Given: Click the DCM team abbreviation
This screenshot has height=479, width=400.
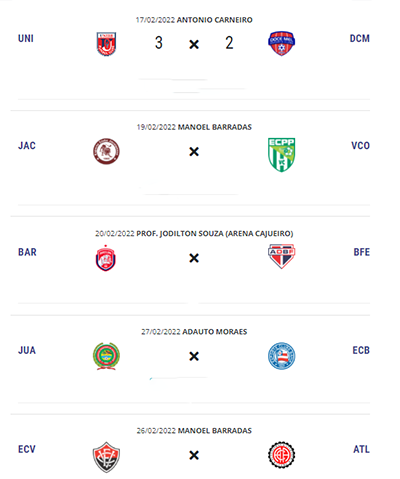Looking at the screenshot, I should (x=360, y=39).
